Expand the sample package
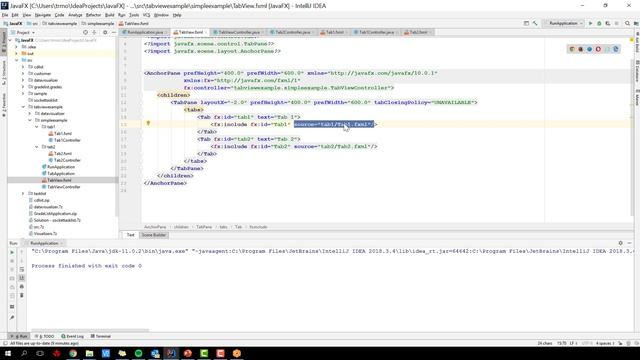Screen dimensions: 640x360 pyautogui.click(x=23, y=93)
